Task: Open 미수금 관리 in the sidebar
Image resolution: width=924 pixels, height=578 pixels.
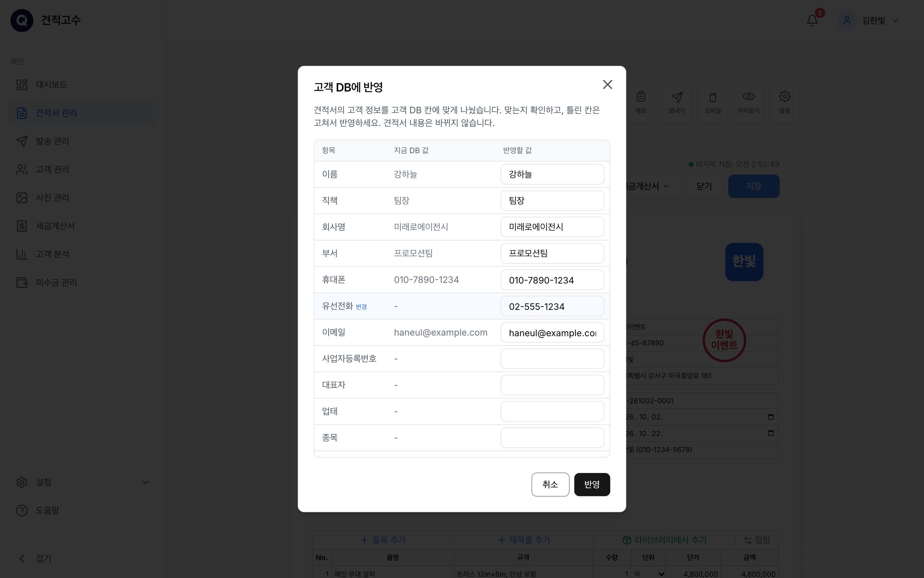Action: (x=83, y=283)
